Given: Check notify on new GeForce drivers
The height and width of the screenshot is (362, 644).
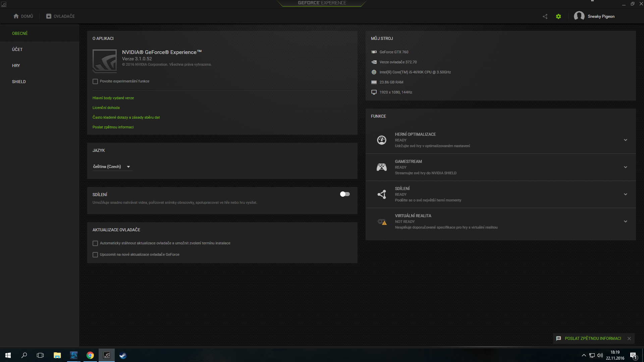Looking at the screenshot, I should [x=95, y=255].
